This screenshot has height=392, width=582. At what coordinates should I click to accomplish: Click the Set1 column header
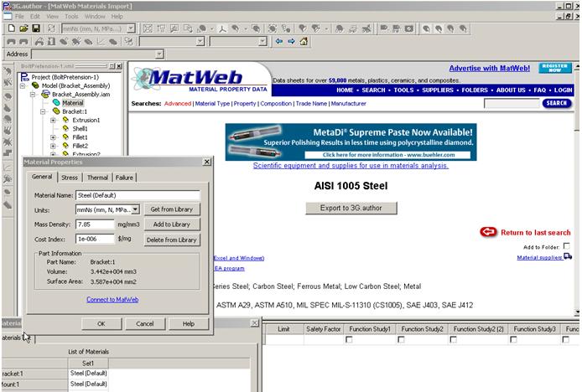tap(88, 363)
